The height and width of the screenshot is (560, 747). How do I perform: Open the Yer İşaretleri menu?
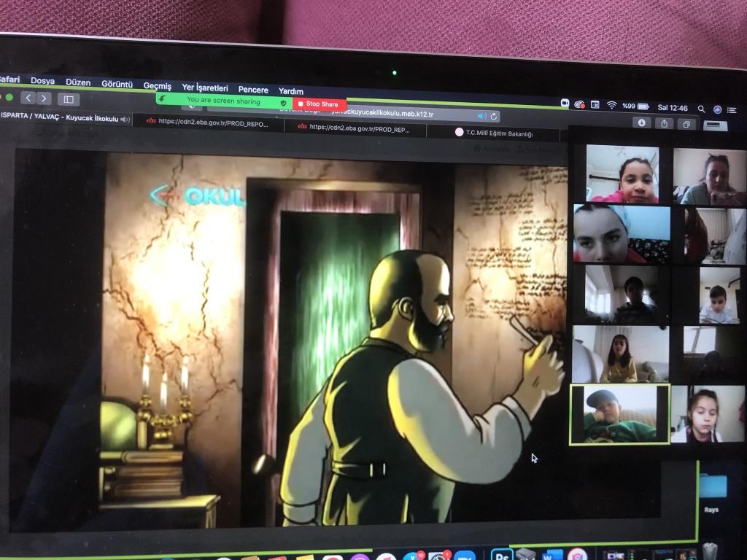point(204,87)
